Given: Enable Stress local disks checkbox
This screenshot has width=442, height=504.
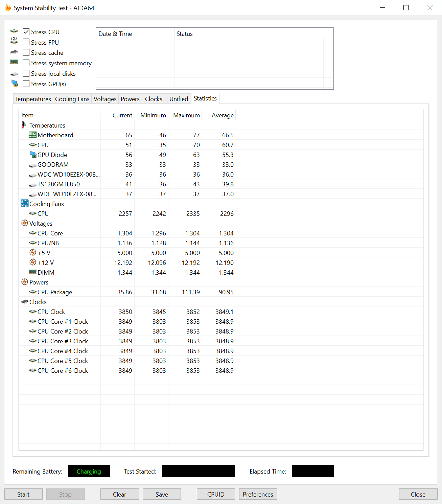Looking at the screenshot, I should coord(26,73).
